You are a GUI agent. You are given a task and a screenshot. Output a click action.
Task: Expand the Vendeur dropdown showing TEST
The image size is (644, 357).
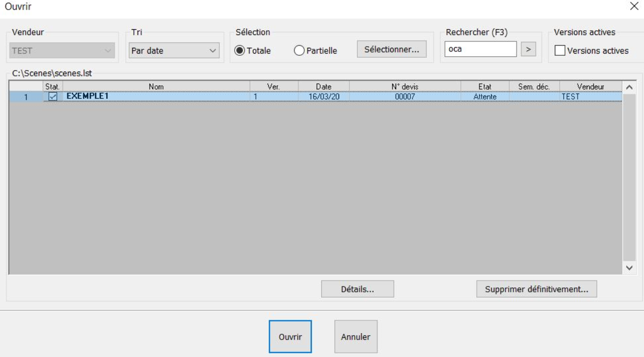tap(63, 51)
